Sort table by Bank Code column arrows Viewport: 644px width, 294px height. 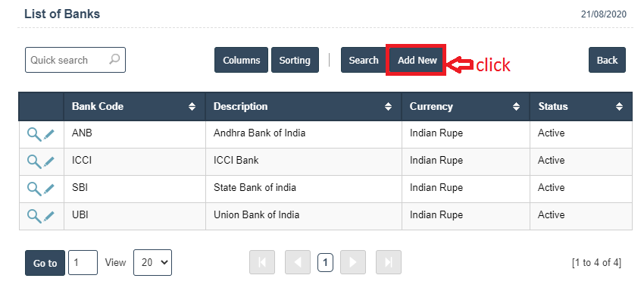coord(192,107)
